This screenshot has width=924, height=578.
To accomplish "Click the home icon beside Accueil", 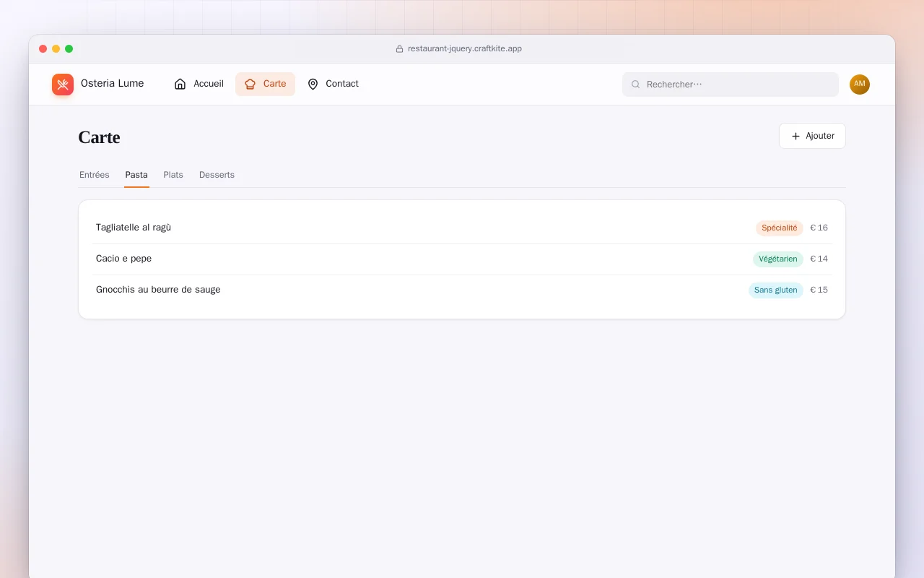I will 180,84.
